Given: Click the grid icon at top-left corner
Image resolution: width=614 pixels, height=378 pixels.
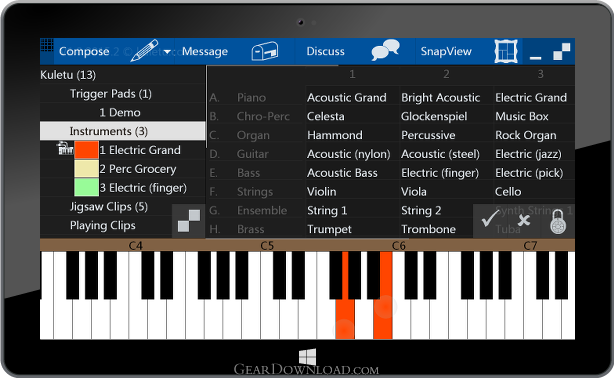Looking at the screenshot, I should point(47,45).
